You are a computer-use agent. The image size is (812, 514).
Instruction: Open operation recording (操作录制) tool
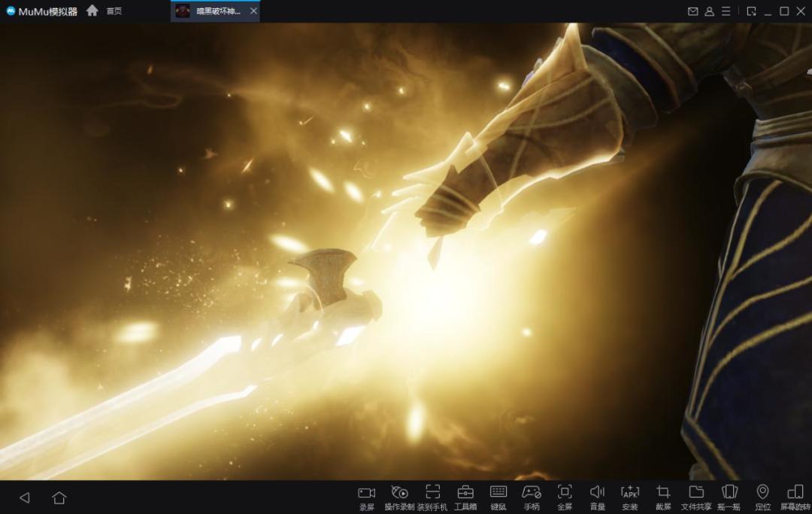coord(399,498)
